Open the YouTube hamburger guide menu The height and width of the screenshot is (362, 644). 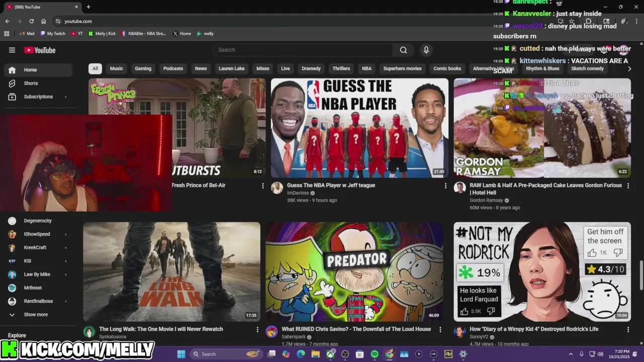(x=12, y=50)
